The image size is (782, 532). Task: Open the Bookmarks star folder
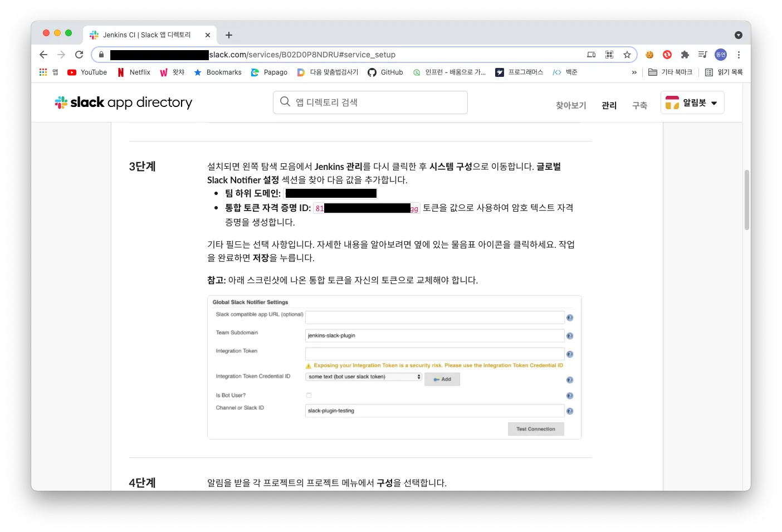218,72
